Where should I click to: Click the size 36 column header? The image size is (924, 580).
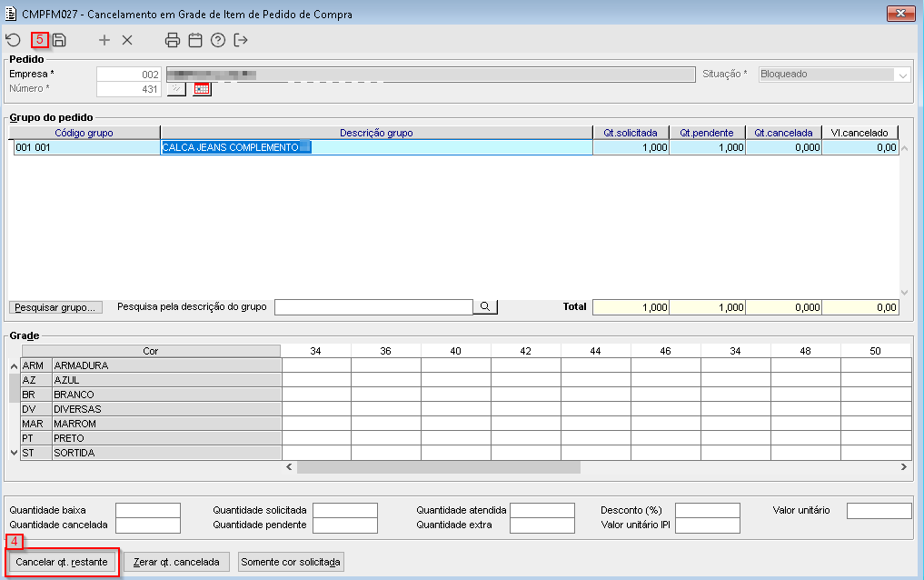385,351
